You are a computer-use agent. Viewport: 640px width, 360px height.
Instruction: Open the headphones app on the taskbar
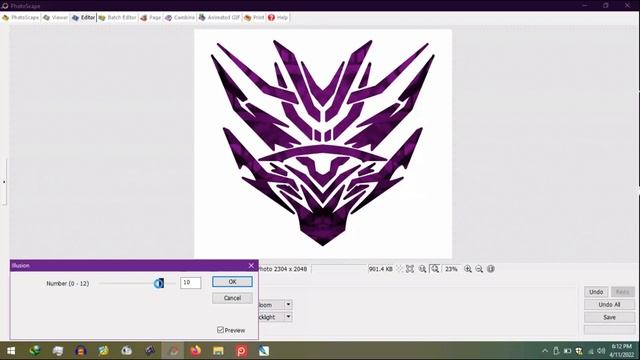click(x=81, y=351)
